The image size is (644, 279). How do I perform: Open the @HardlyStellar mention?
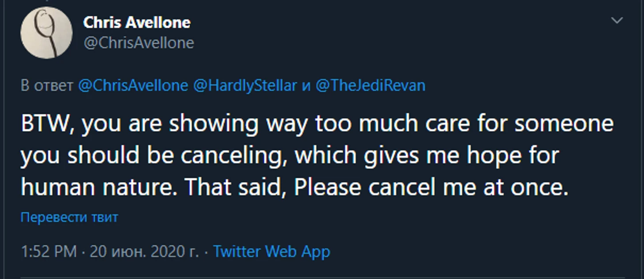pos(245,85)
